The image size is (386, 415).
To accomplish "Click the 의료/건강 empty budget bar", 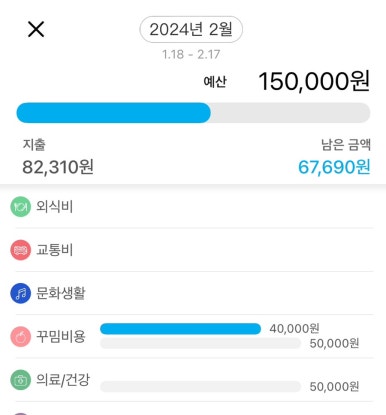I will [x=200, y=387].
